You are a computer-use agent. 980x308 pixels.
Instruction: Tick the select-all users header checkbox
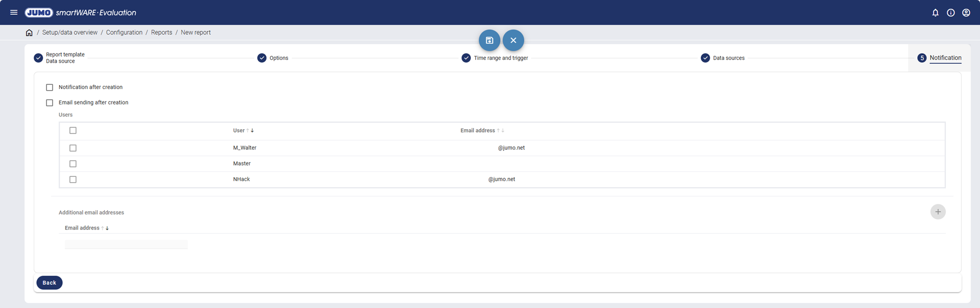pyautogui.click(x=73, y=130)
